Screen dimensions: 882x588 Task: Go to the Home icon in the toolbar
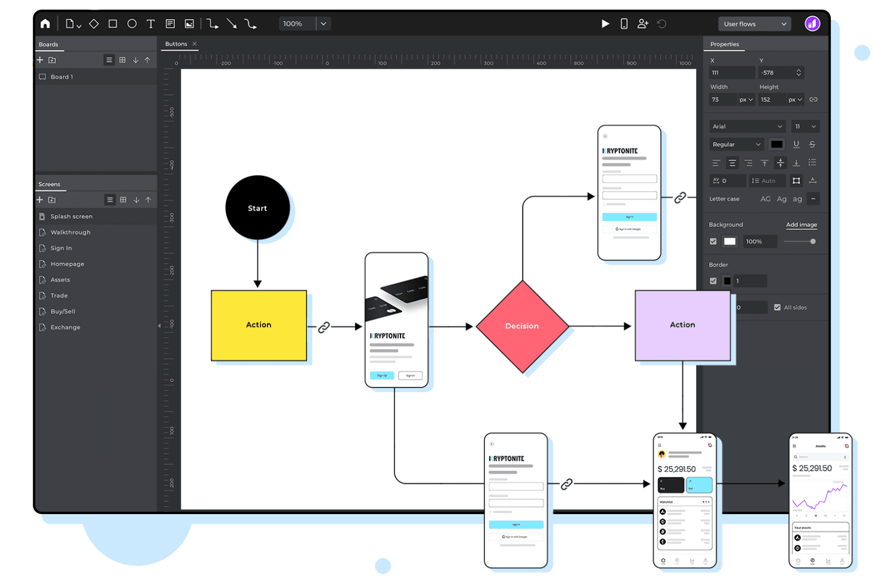[x=45, y=24]
